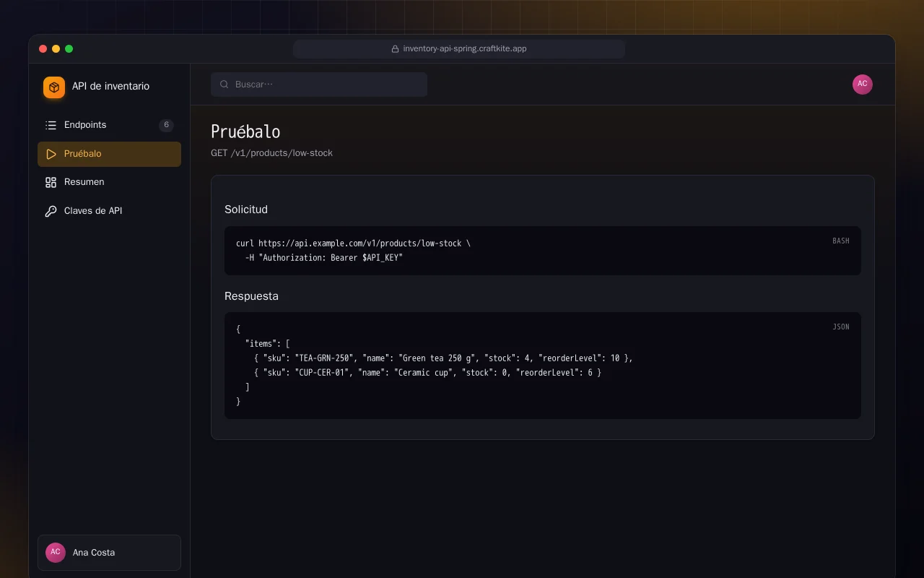Open the Endpoints section

109,125
